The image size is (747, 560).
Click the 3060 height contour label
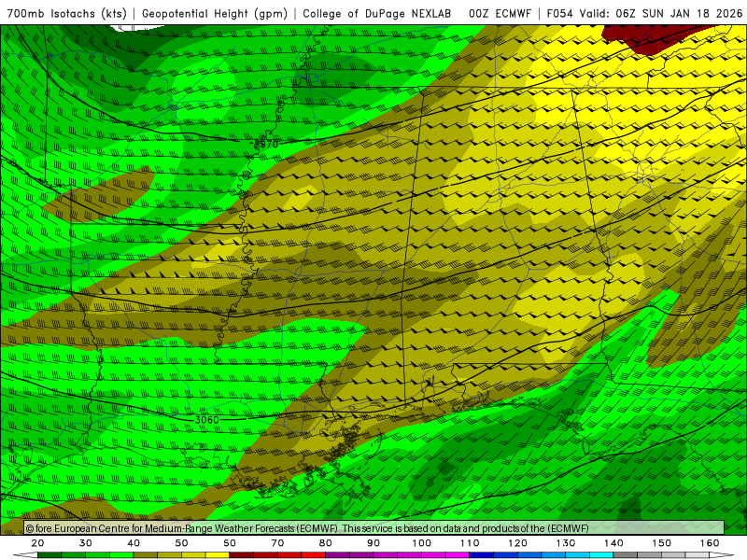[207, 419]
